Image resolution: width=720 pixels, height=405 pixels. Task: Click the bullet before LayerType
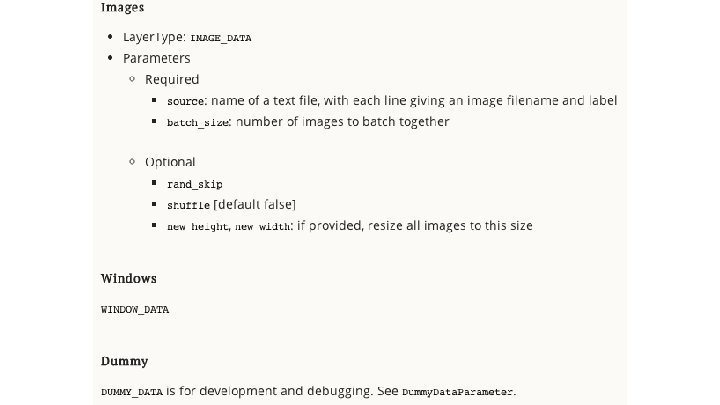coord(110,37)
